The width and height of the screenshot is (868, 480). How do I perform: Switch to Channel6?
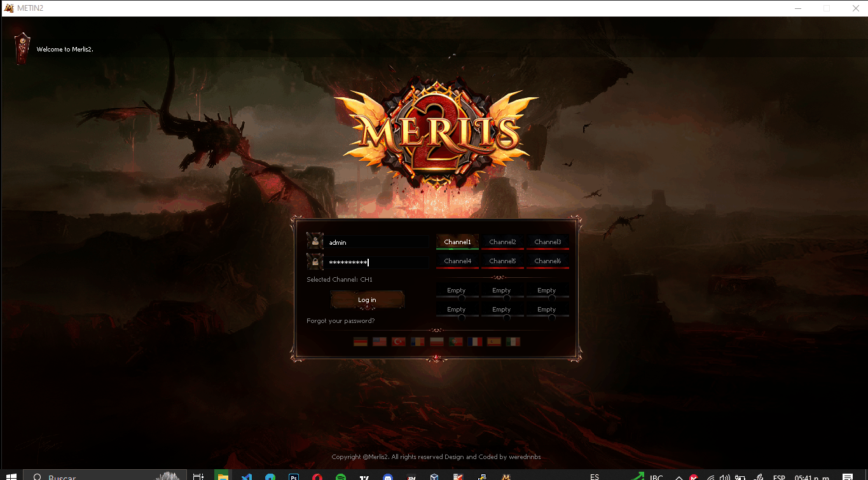pyautogui.click(x=548, y=261)
